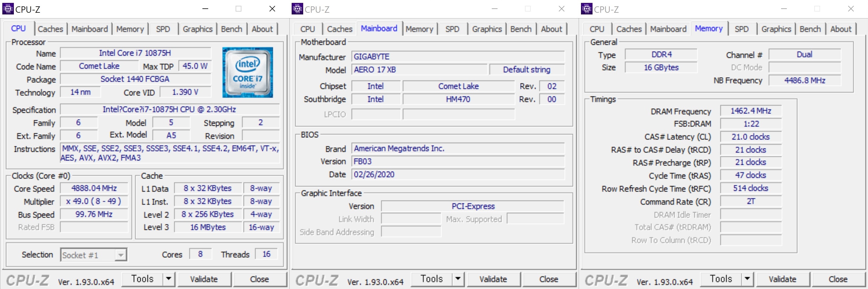Click Validate button in Memory window

click(x=783, y=279)
